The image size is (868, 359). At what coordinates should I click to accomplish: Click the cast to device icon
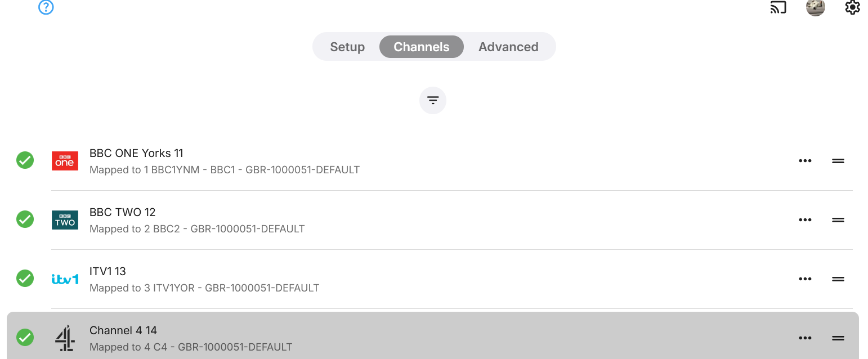pos(778,7)
